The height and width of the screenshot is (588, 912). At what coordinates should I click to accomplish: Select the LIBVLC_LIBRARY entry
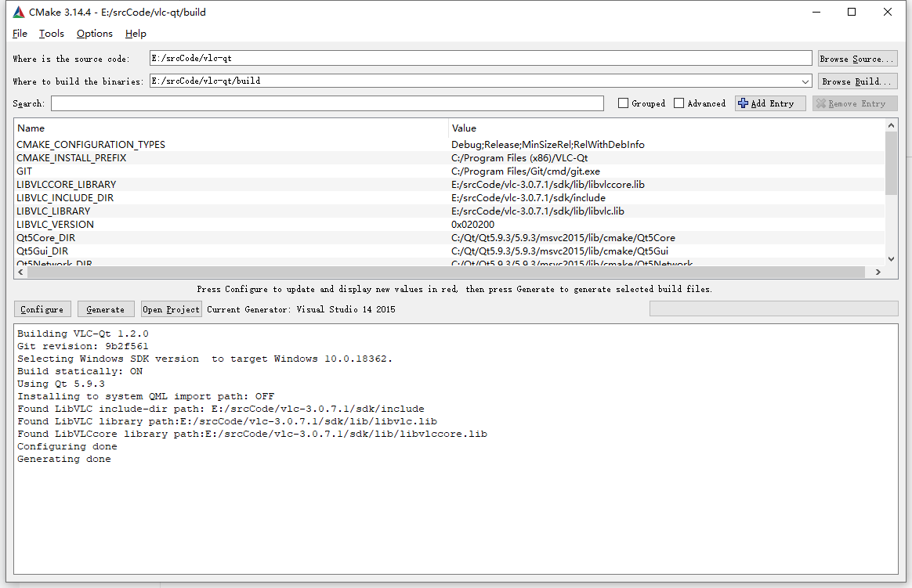tap(53, 211)
